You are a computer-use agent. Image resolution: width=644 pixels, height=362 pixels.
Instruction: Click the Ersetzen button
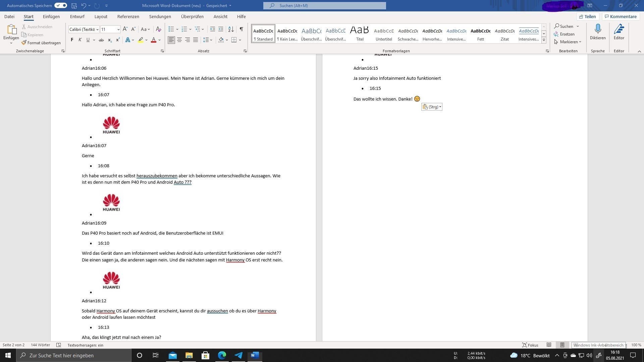[564, 34]
